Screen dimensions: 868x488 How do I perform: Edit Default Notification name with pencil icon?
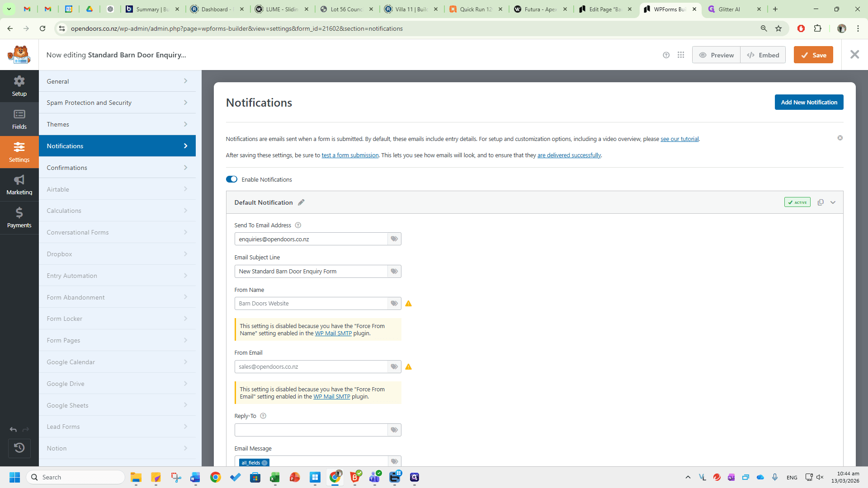pos(301,202)
